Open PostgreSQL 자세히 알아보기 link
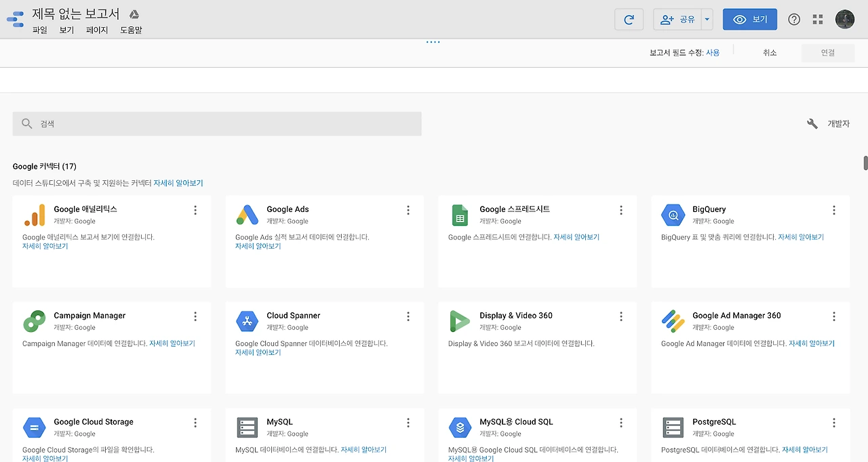The image size is (868, 462). click(x=805, y=450)
